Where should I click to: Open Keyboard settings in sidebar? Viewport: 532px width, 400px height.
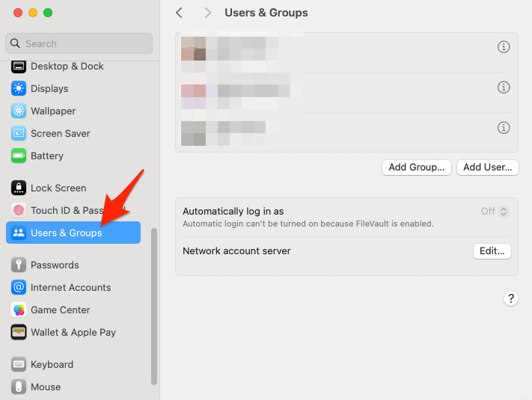[x=52, y=365]
